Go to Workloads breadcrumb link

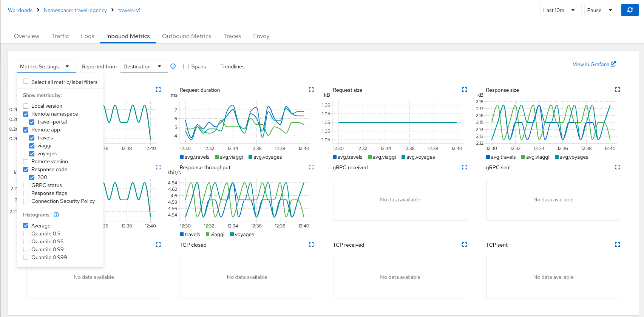coord(20,10)
